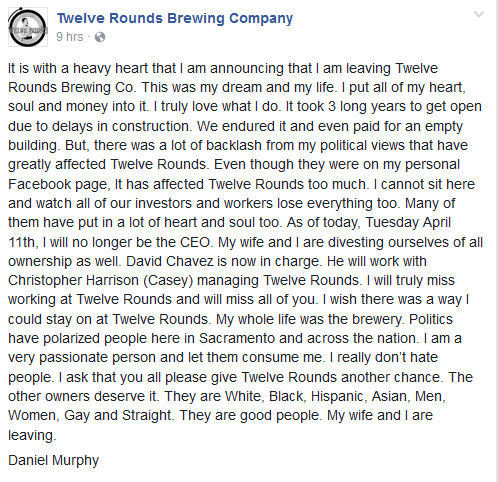
Task: Click the word Hispanic in the post
Action: coord(339,396)
